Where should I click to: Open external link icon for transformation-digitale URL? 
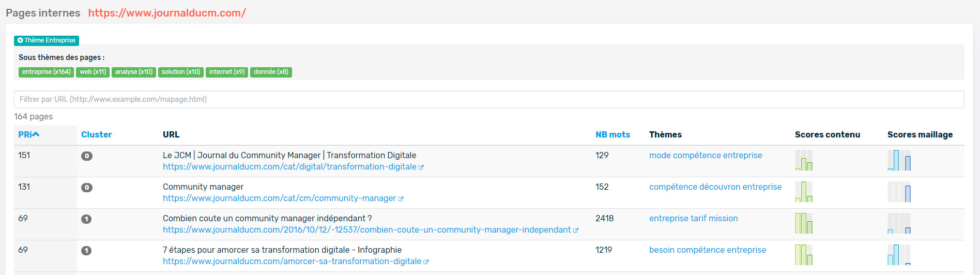[x=421, y=167]
